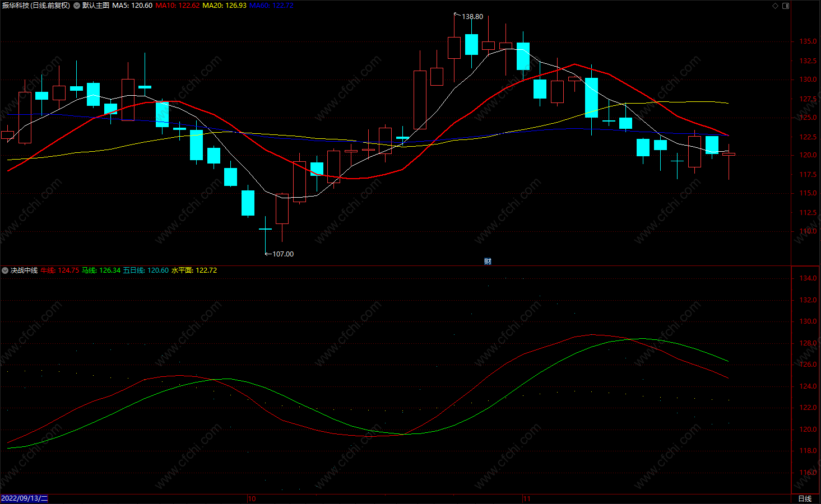Click the MA60: 122.72 legend
Viewport: 821px width, 504px height.
pos(271,6)
